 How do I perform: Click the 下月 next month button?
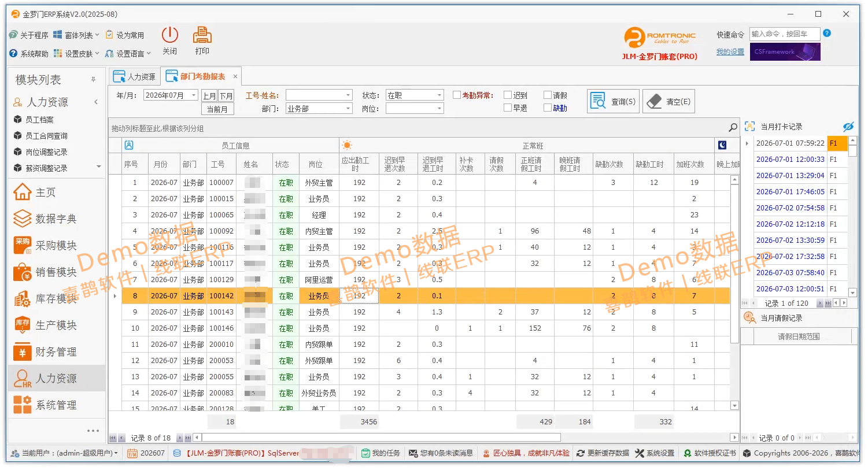point(226,96)
